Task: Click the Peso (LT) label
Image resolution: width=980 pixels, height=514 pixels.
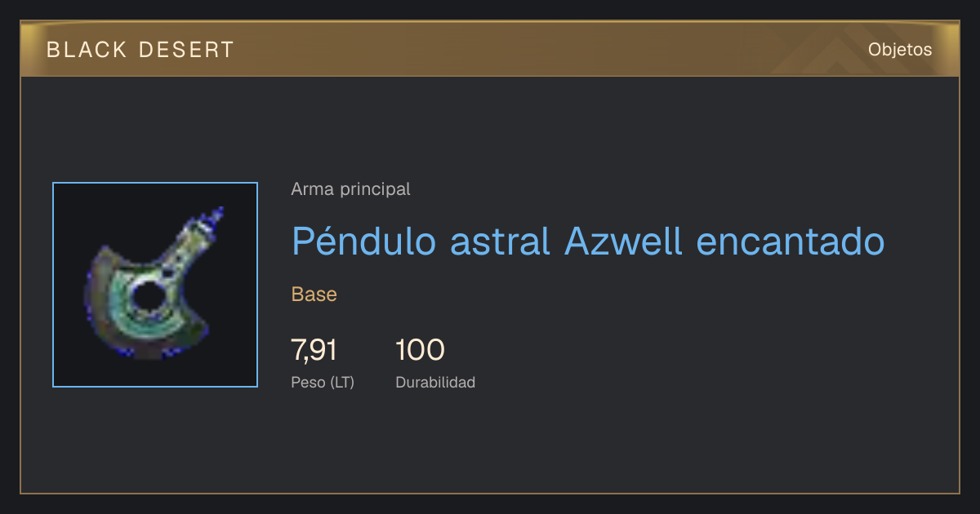Action: pyautogui.click(x=323, y=382)
